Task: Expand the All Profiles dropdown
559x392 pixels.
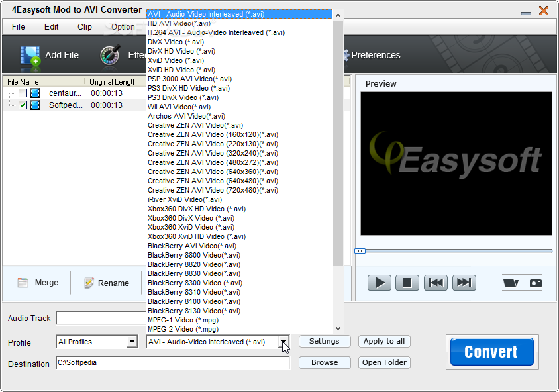Action: pos(132,342)
